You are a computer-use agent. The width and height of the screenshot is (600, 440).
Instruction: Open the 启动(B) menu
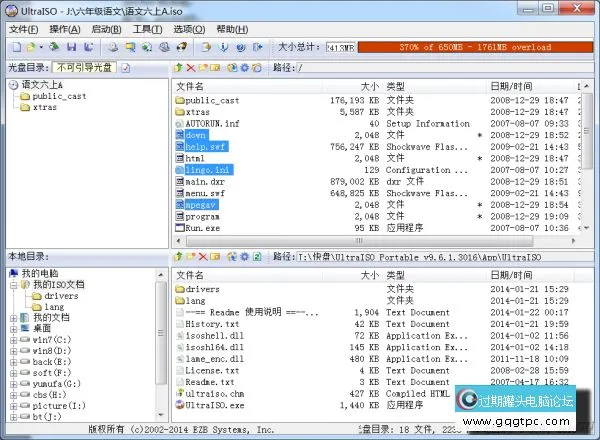tap(106, 29)
